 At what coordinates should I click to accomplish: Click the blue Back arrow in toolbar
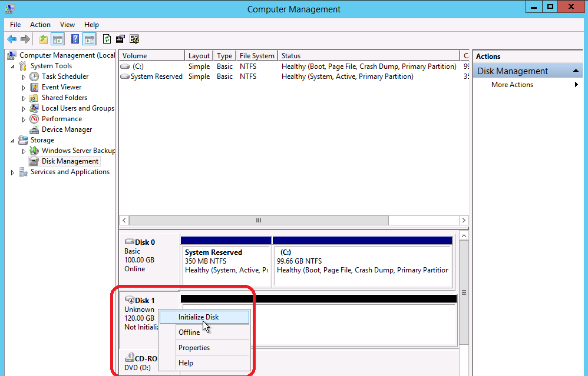(x=11, y=39)
